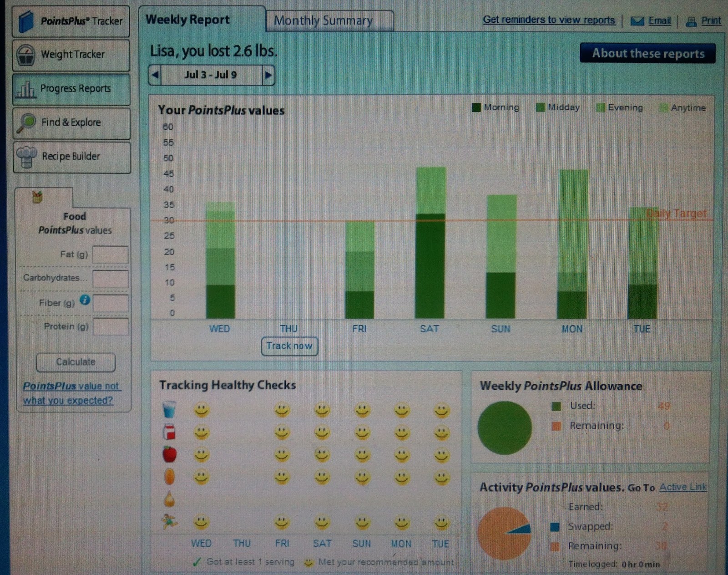Click the Track now button for Thursday
Image resolution: width=728 pixels, height=575 pixels.
[x=290, y=346]
